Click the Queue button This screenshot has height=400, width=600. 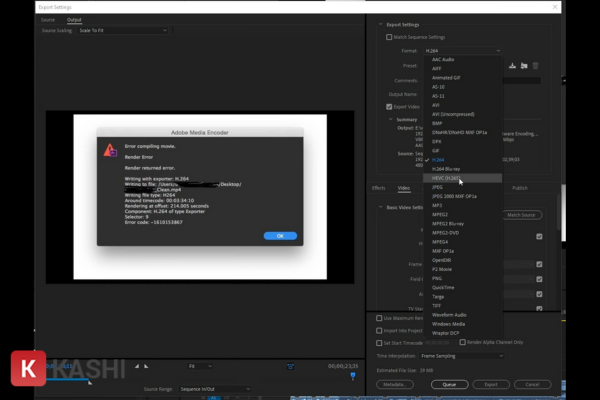point(449,383)
